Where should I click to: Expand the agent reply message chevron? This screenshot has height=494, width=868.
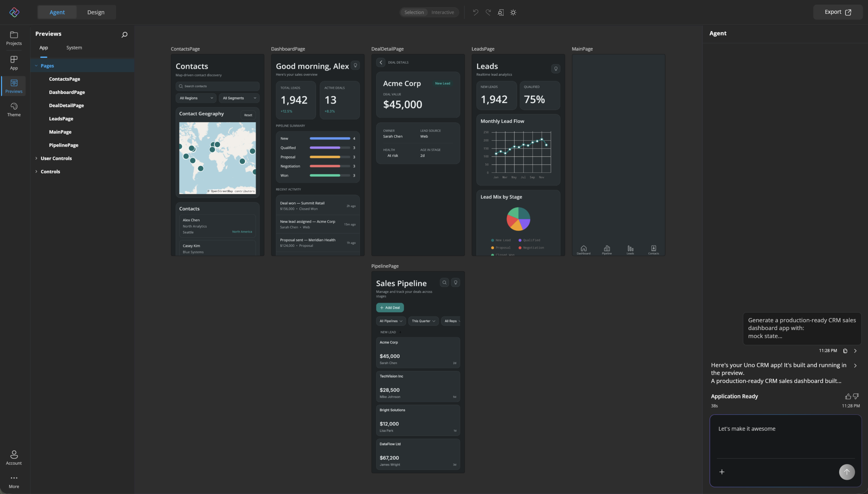point(855,365)
